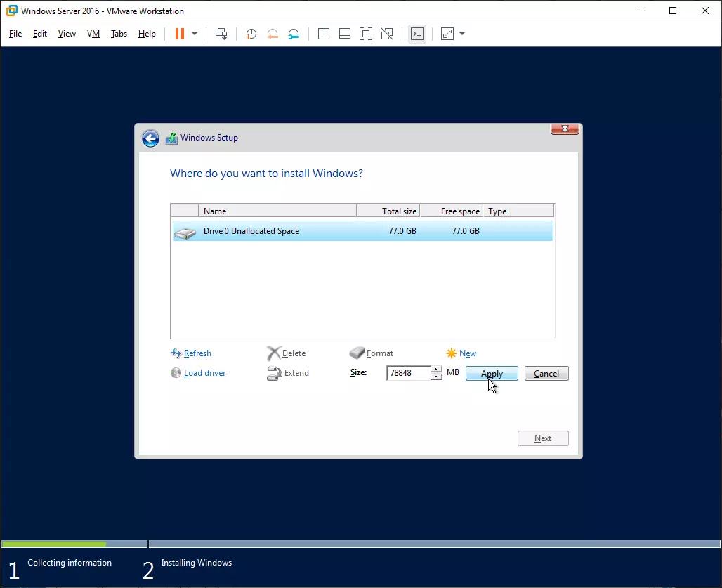Click the Refresh arrows icon
This screenshot has height=588, width=722.
176,353
